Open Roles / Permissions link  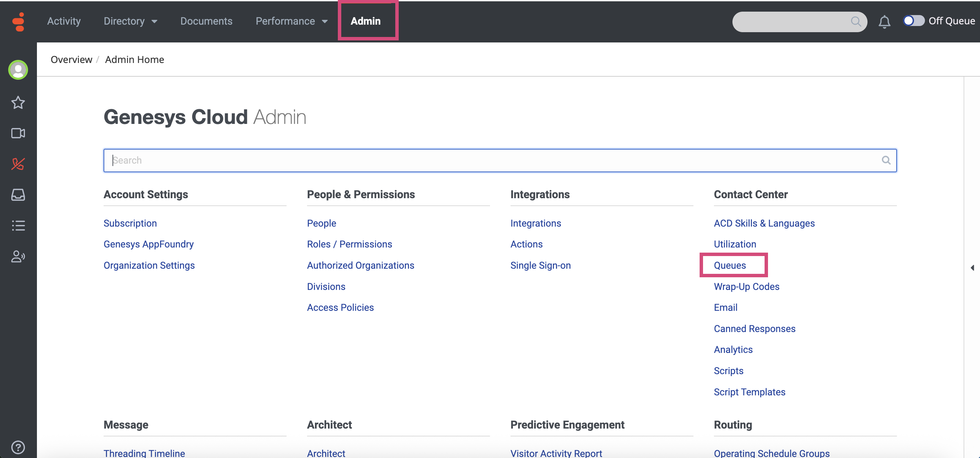tap(349, 244)
